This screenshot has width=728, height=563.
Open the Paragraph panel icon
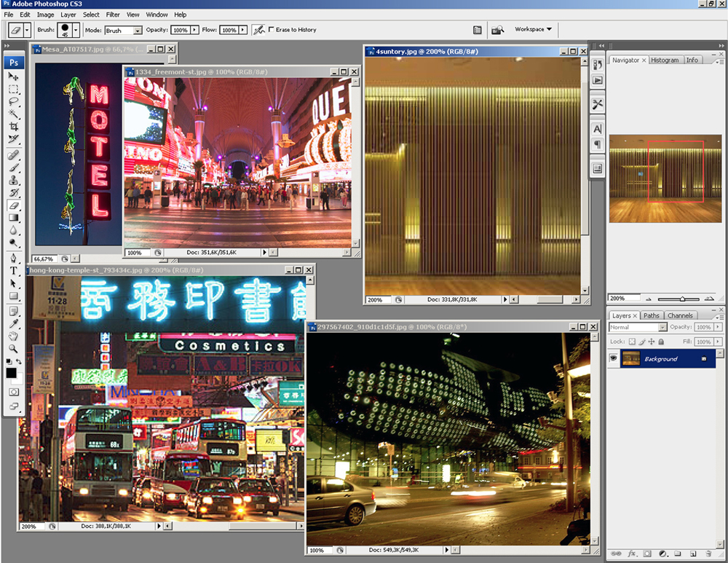tap(598, 144)
